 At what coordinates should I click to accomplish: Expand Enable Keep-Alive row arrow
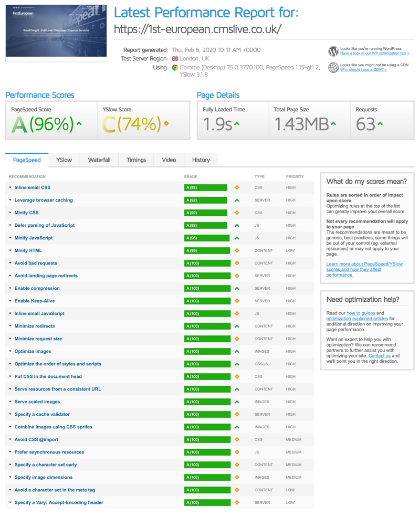click(x=10, y=301)
